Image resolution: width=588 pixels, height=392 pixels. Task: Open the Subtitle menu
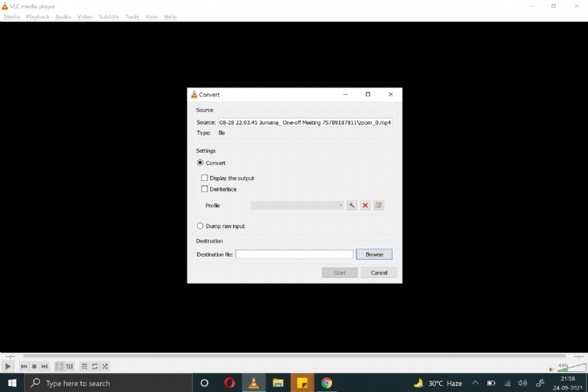pos(109,17)
